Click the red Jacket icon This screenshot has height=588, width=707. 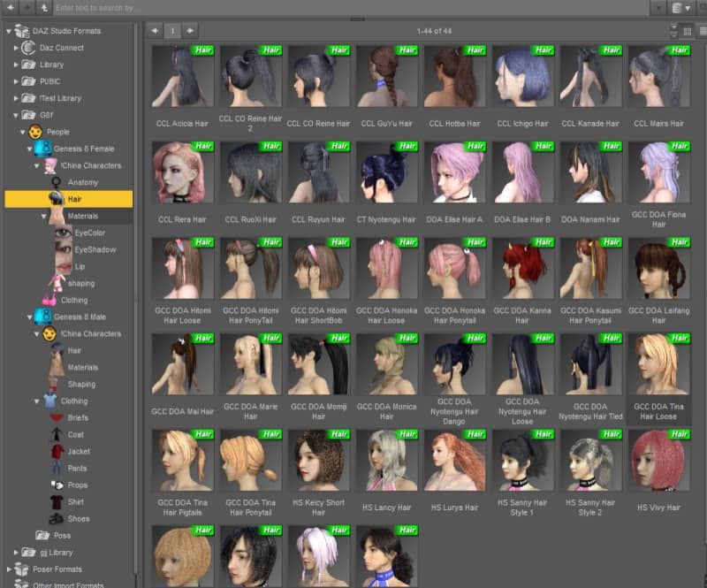coord(57,451)
